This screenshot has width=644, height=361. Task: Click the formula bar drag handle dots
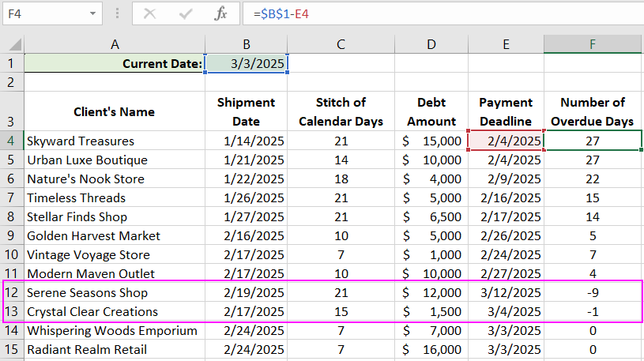pos(117,13)
